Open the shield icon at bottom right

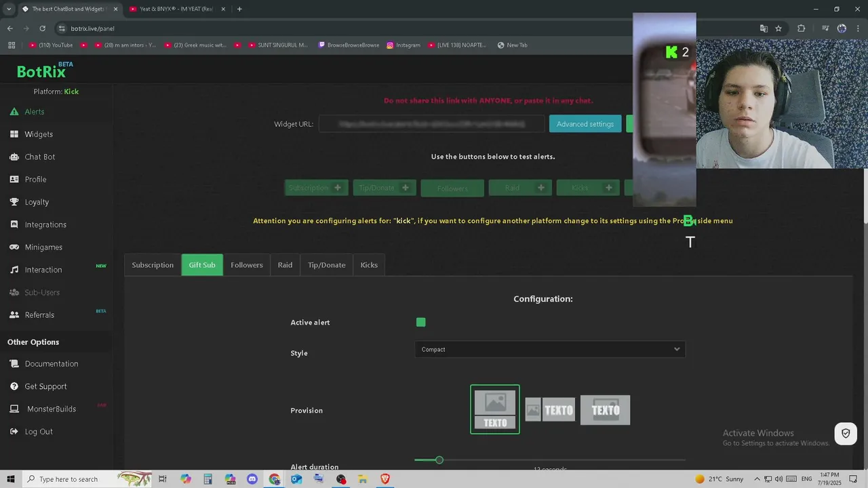[846, 433]
